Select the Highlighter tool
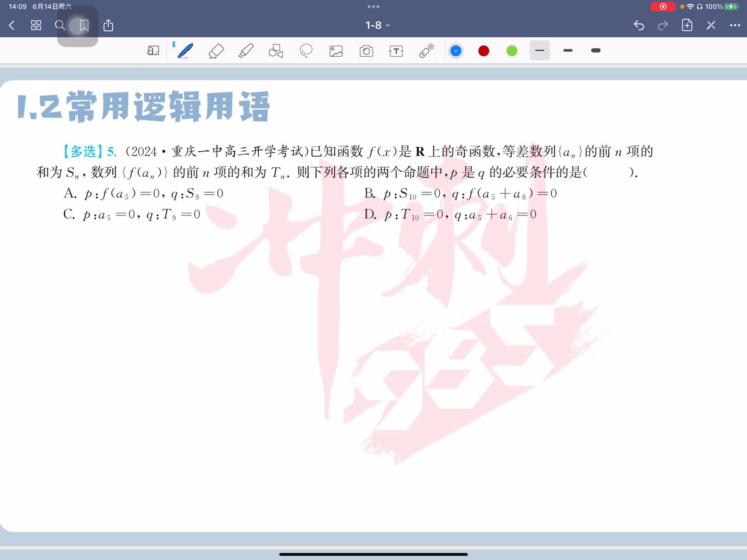Image resolution: width=747 pixels, height=560 pixels. click(x=246, y=51)
